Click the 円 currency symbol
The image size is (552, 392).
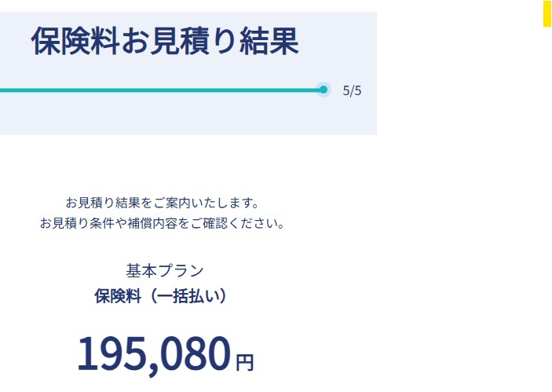pyautogui.click(x=245, y=362)
